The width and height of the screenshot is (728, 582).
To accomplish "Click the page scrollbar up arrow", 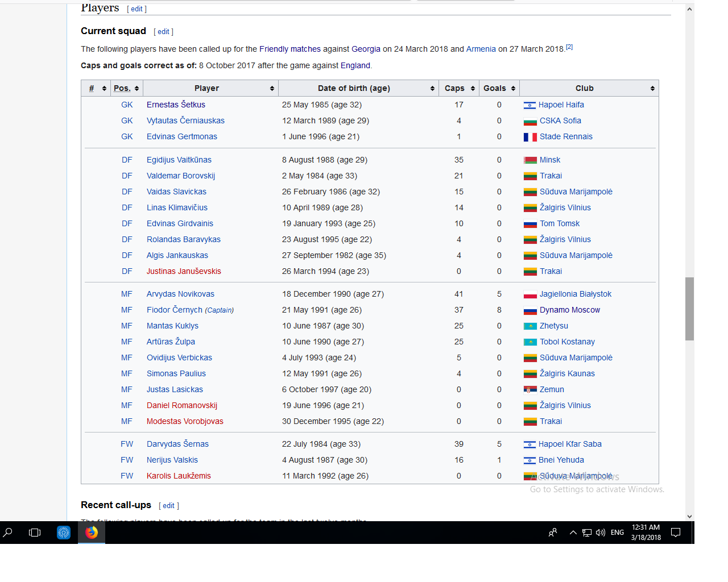I will 690,9.
